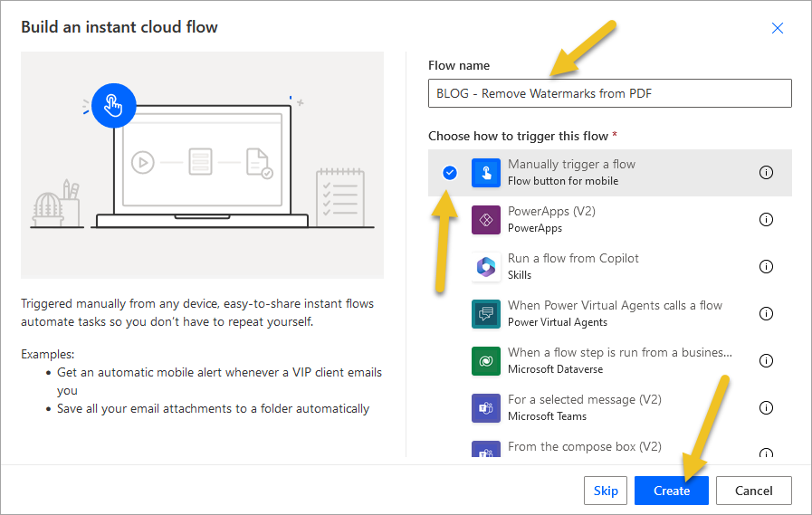Open info for Run a flow from Copilot
The image size is (812, 515).
click(766, 267)
